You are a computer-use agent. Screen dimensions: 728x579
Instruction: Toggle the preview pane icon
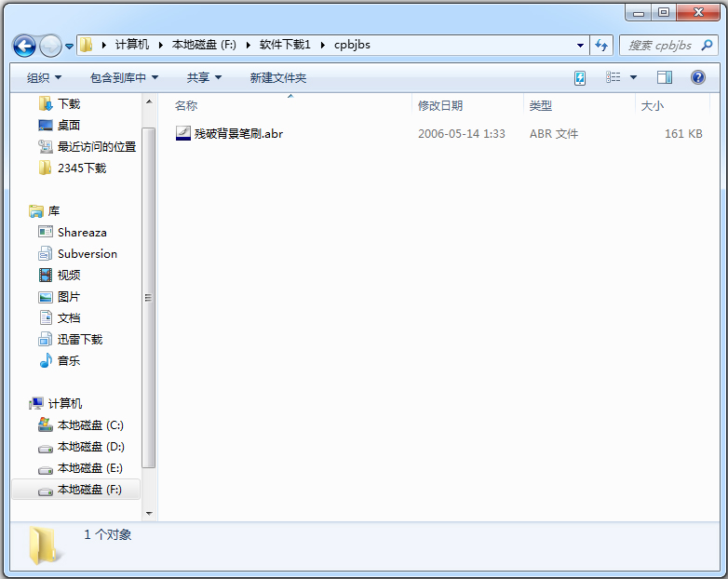[665, 77]
